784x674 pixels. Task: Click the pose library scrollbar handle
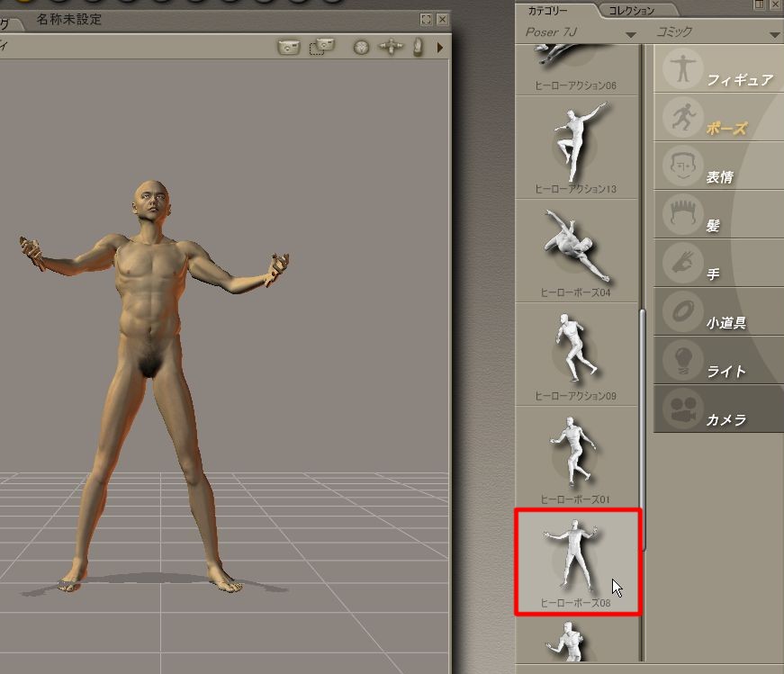(643, 430)
